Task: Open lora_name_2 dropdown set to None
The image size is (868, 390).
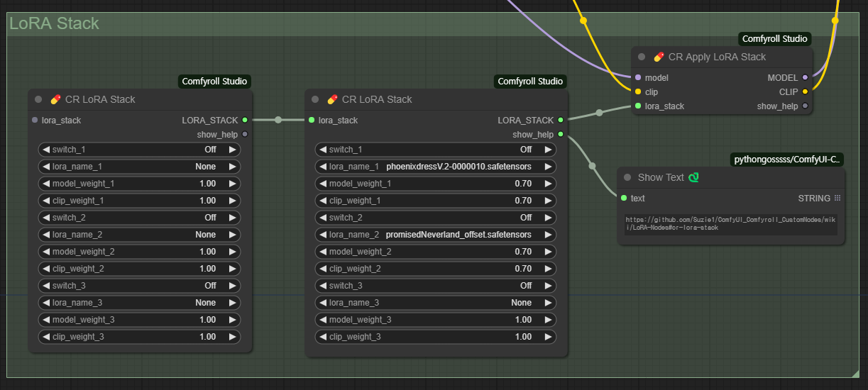Action: coord(139,235)
